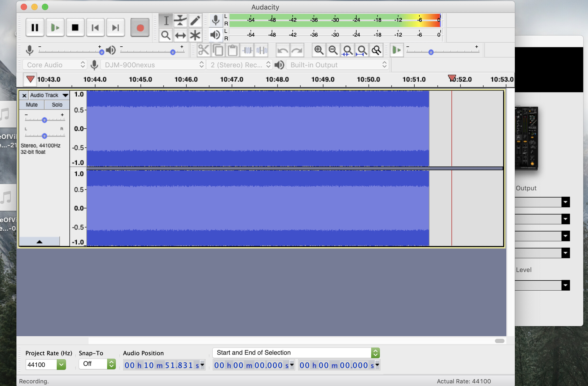Image resolution: width=588 pixels, height=386 pixels.
Task: Click Fit Selection to width icon
Action: pyautogui.click(x=348, y=50)
